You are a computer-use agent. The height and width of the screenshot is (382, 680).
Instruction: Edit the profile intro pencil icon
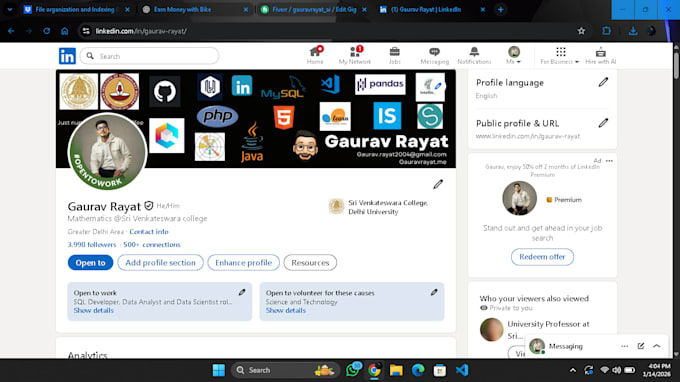(438, 184)
